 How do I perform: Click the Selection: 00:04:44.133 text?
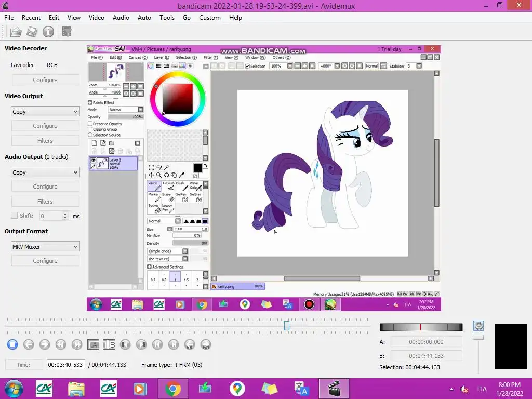point(409,367)
